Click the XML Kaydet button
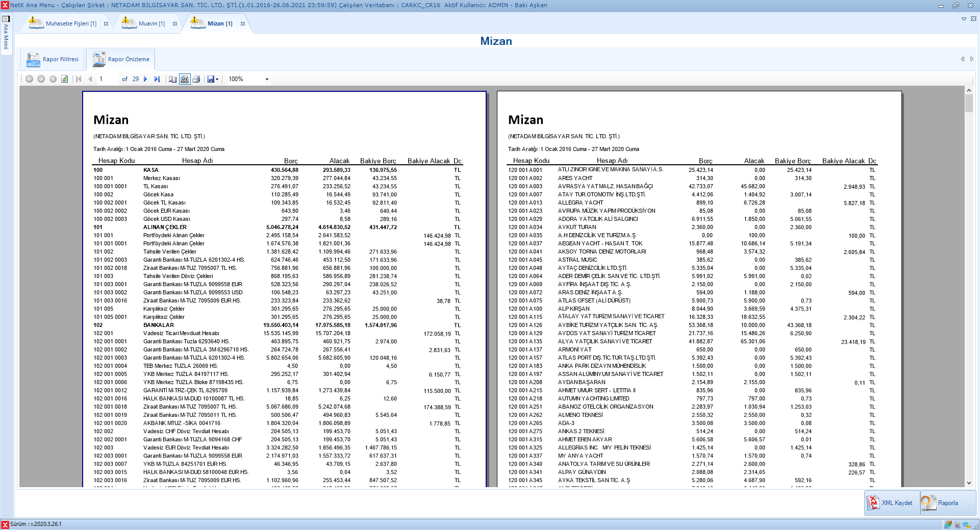This screenshot has width=980, height=530. (x=892, y=503)
